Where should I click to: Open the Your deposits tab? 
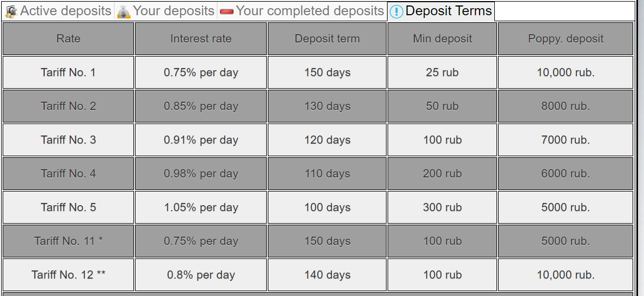[x=174, y=11]
